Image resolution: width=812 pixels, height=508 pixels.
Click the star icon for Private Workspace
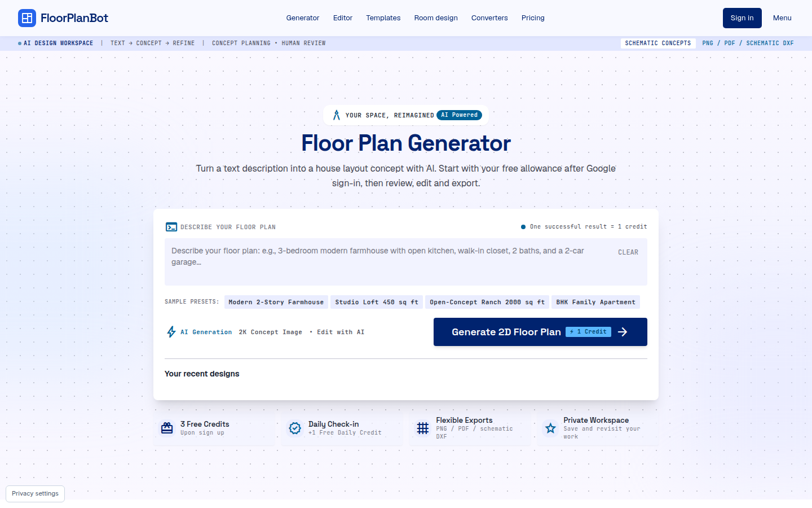coord(550,428)
